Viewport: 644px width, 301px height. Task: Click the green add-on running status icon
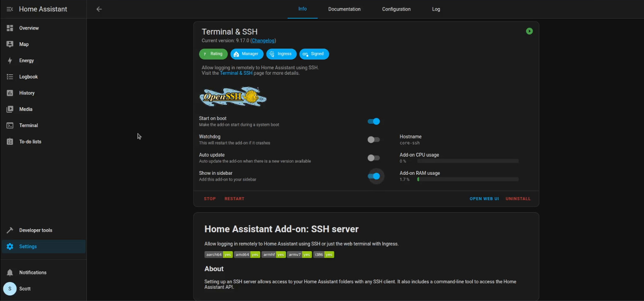(529, 31)
